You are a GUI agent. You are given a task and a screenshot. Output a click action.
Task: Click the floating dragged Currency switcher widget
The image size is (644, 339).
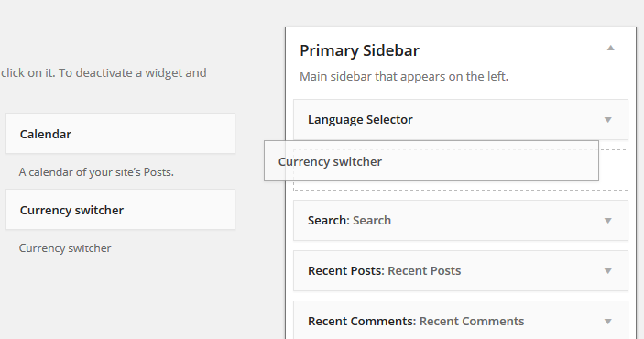pos(431,161)
